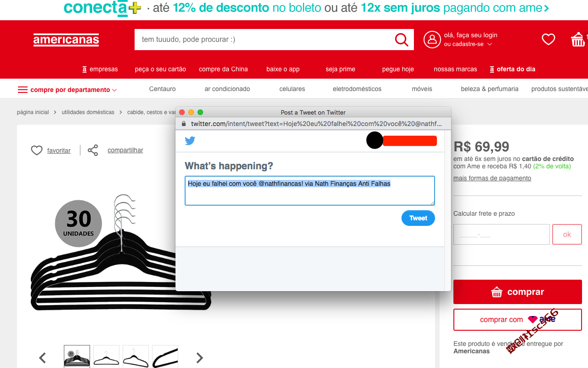588x368 pixels.
Task: Click the hamburger icon for compre por departamento
Action: point(23,90)
